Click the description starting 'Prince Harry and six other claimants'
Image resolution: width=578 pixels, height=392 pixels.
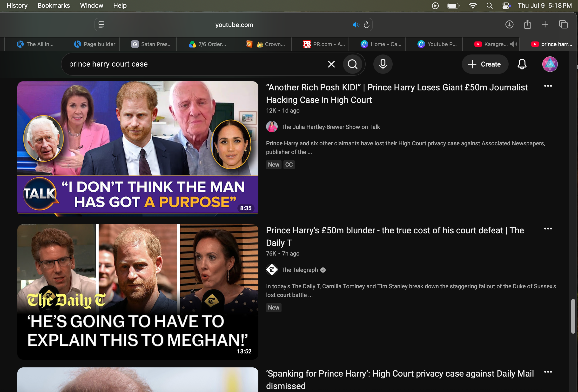pos(406,148)
